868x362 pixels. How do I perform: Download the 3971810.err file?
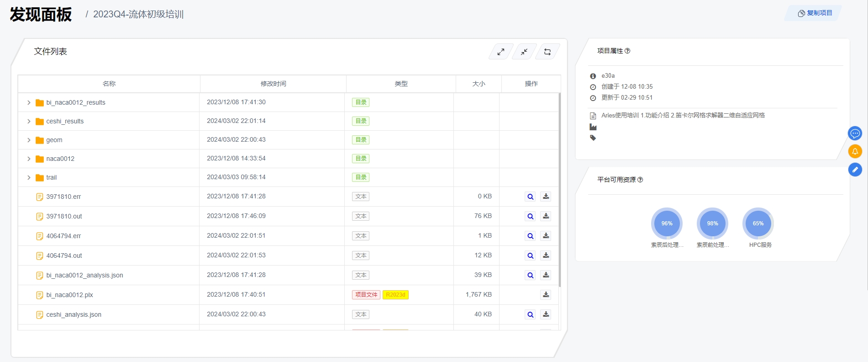[x=546, y=197]
